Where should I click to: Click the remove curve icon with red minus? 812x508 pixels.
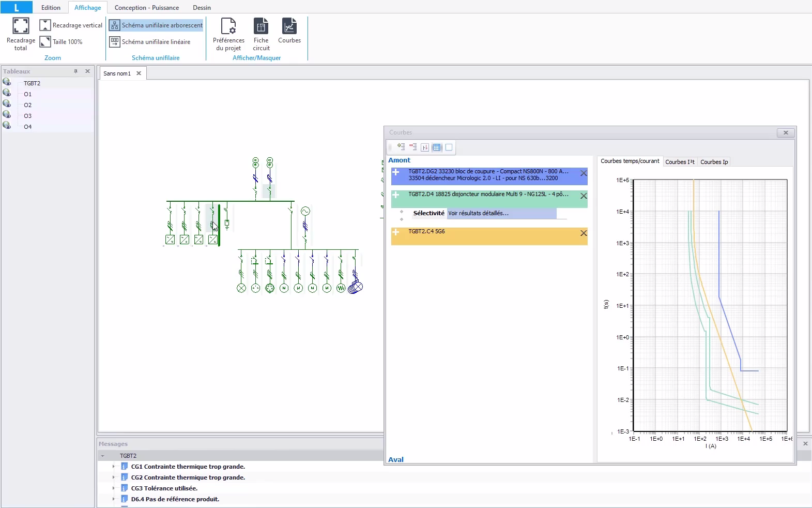point(413,147)
